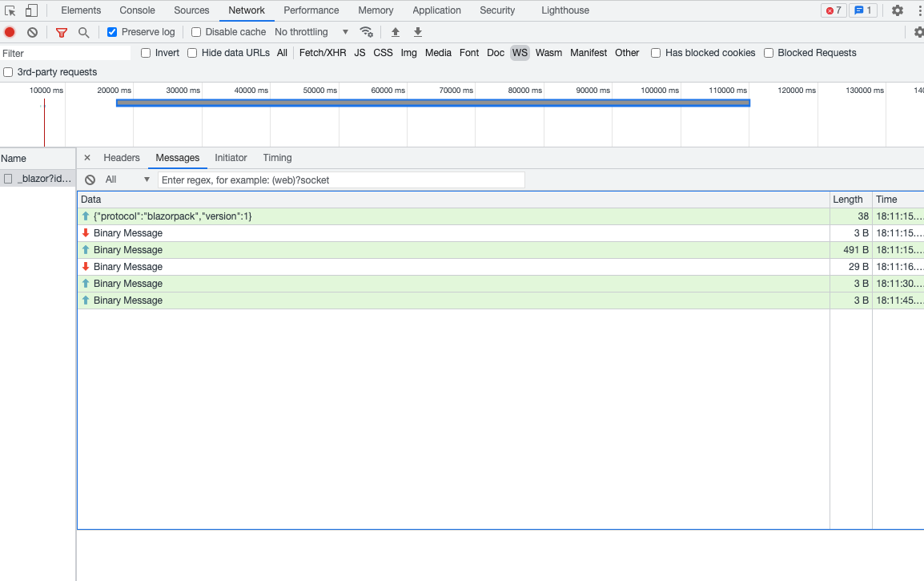Viewport: 924px width, 581px height.
Task: Open the All message type dropdown
Action: tap(127, 180)
